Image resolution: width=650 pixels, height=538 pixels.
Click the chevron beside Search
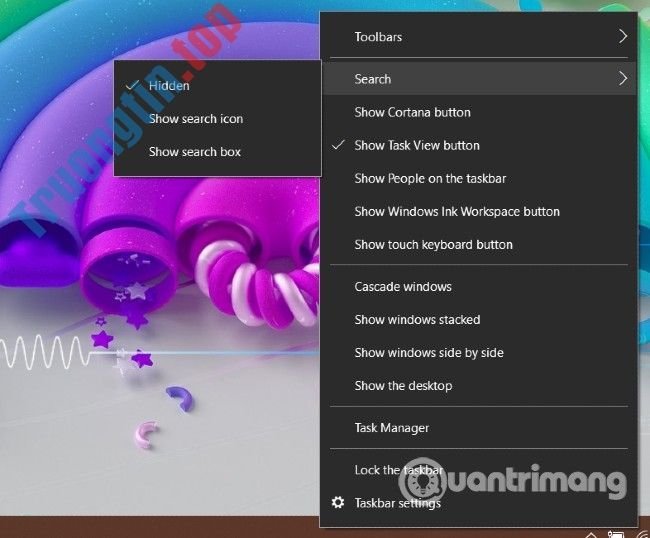622,79
